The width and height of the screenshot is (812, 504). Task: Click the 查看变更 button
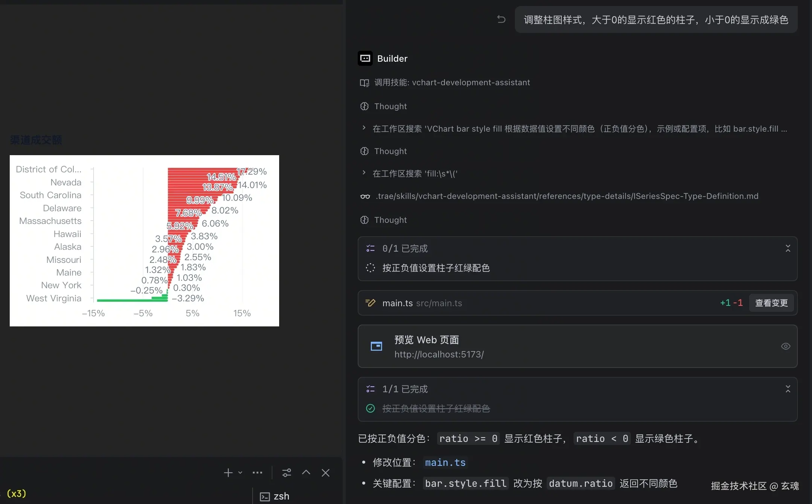click(771, 303)
